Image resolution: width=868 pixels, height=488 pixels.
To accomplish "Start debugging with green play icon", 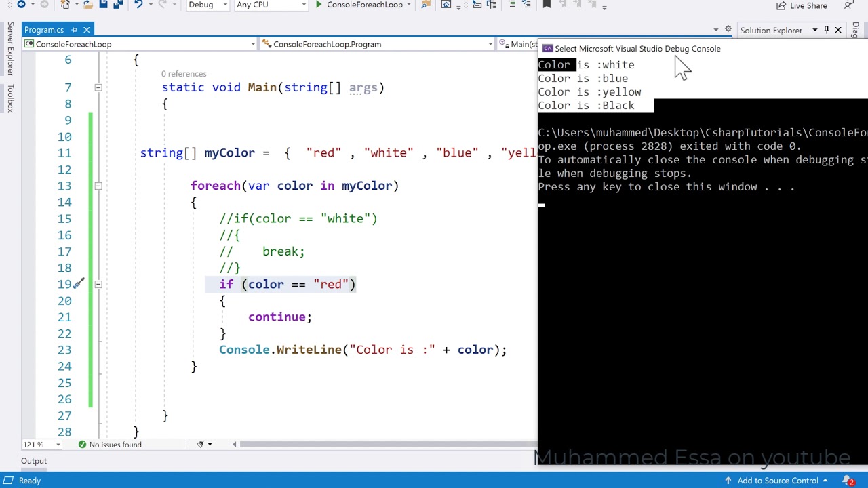I will tap(319, 5).
